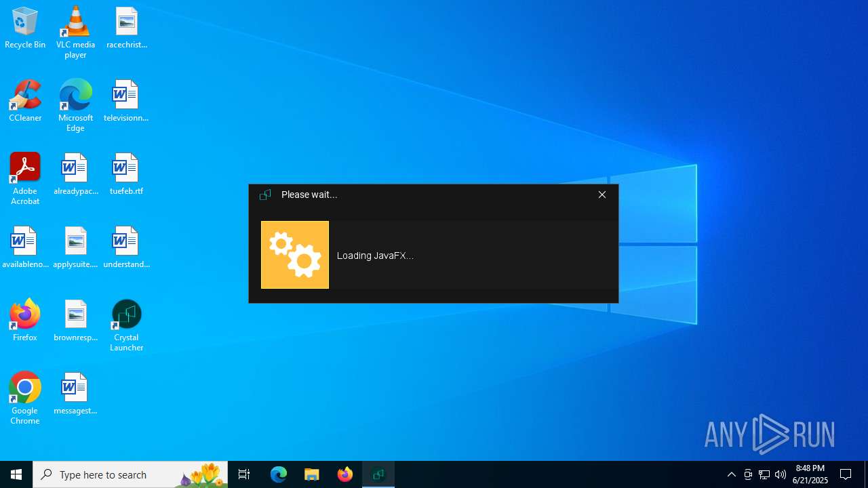Click the taskbar search box

coord(130,474)
